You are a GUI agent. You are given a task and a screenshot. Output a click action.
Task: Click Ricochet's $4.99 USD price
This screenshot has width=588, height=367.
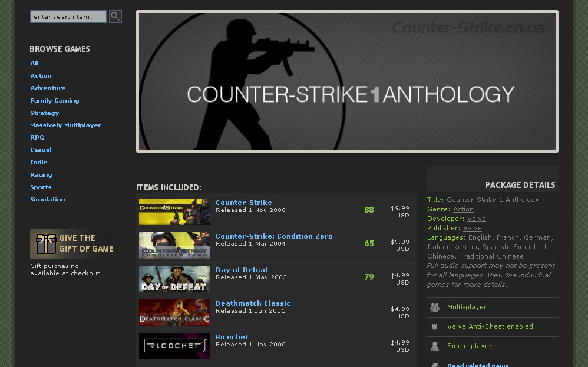(400, 346)
